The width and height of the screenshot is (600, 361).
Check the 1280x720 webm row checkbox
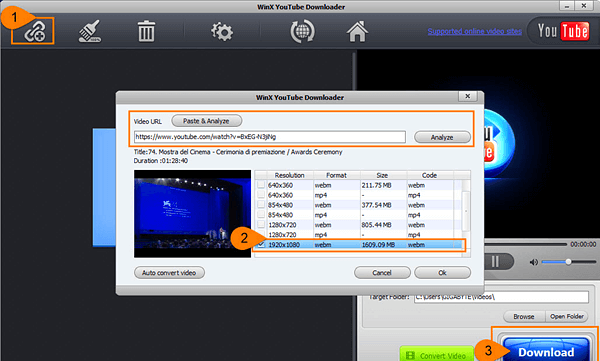(x=261, y=224)
